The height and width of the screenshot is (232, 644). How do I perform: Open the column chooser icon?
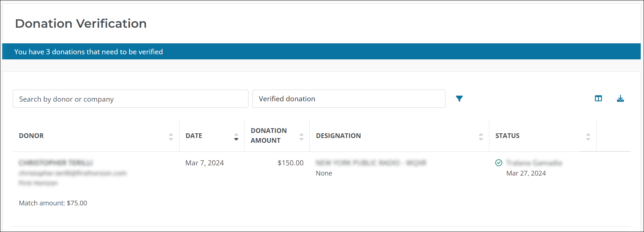(598, 98)
